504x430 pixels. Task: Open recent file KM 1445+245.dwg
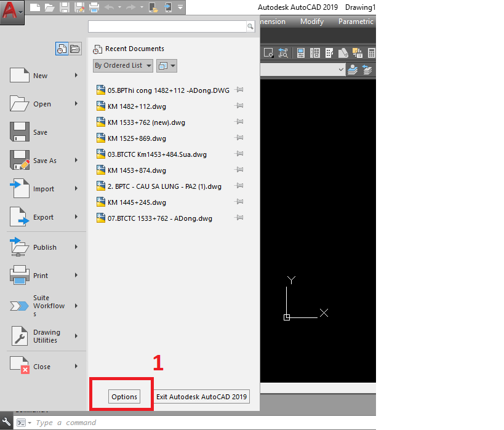[x=137, y=202]
